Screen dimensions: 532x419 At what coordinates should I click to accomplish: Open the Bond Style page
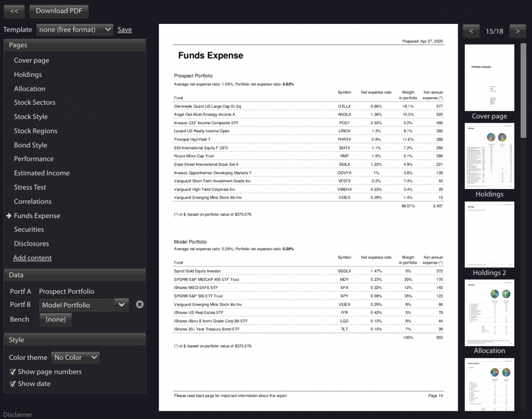pyautogui.click(x=31, y=145)
